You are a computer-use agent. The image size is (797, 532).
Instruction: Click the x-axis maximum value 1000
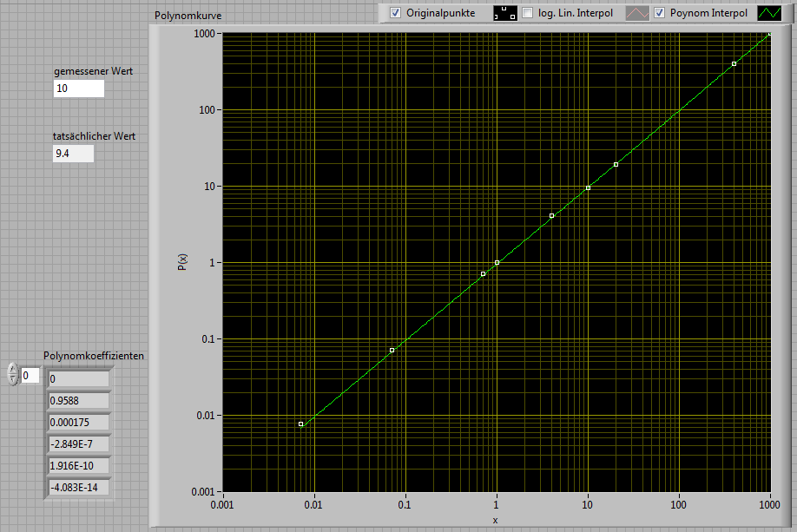point(769,504)
